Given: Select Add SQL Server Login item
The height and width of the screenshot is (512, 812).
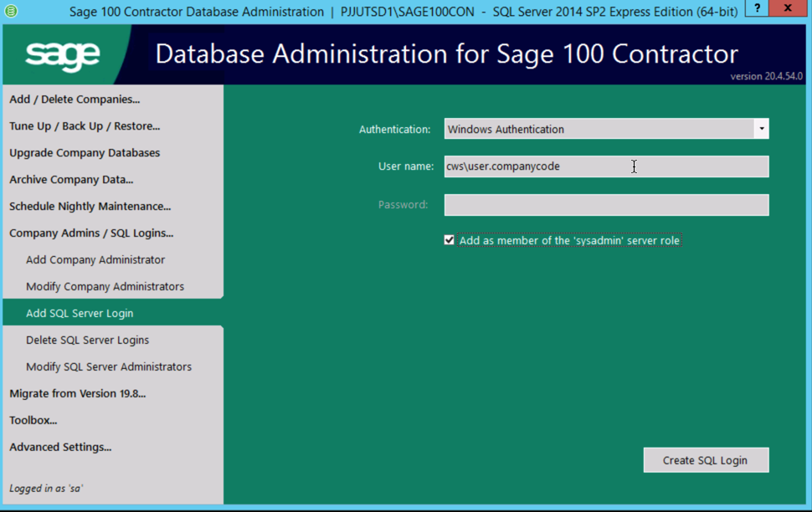Looking at the screenshot, I should [x=80, y=313].
